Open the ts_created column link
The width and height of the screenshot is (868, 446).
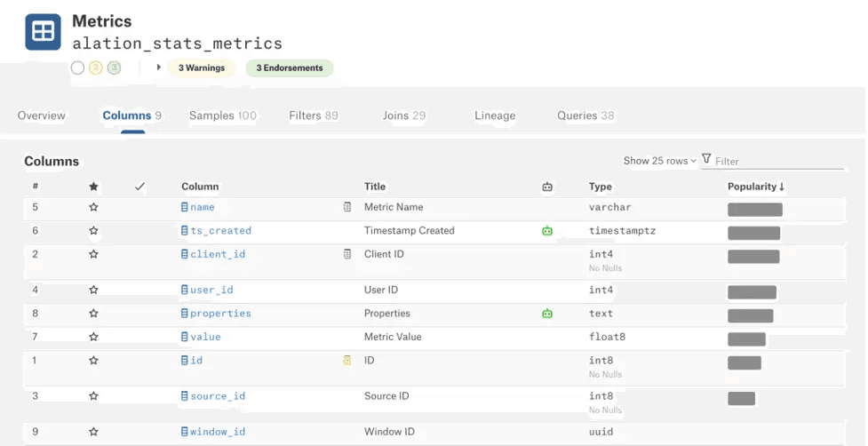click(220, 231)
